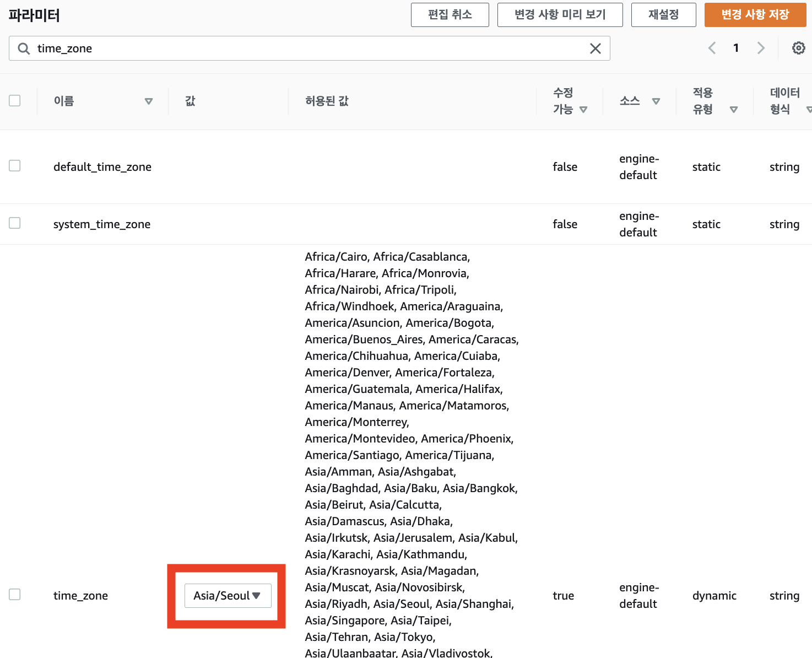Screen dimensions: 812x658
Task: Sort by 수정 가능 column arrow
Action: pos(583,110)
